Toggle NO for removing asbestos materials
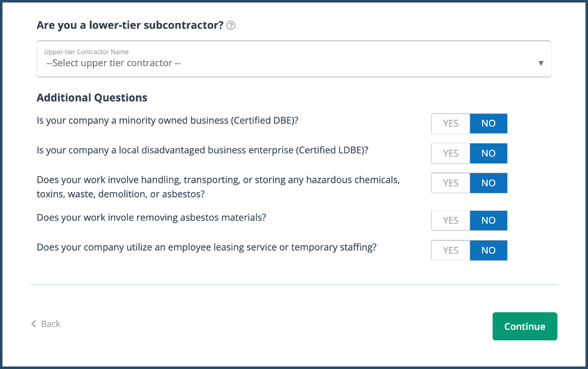The image size is (588, 369). [x=488, y=221]
